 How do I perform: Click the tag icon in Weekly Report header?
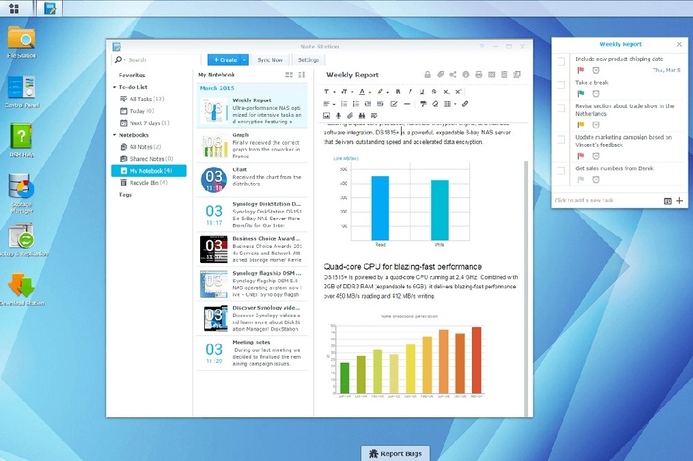[x=440, y=75]
